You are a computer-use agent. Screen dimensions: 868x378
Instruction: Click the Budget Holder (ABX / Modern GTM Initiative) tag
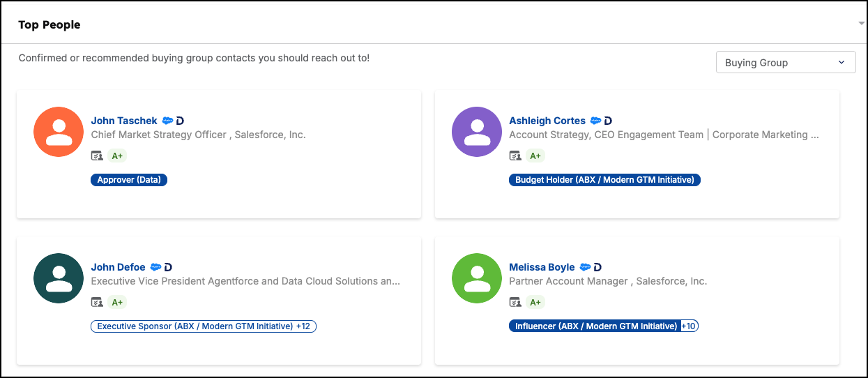point(604,180)
